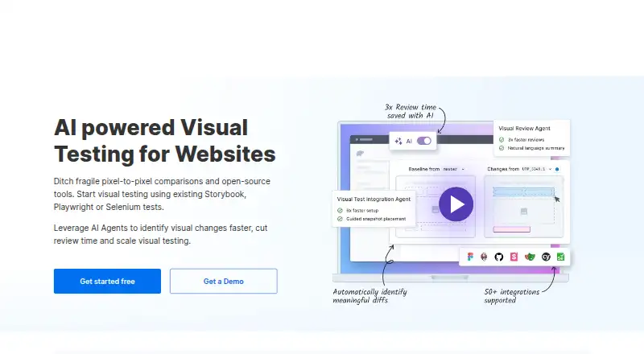Open the 'Baseline from' master dropdown
Viewport: 644px width, 354px height.
tap(453, 169)
